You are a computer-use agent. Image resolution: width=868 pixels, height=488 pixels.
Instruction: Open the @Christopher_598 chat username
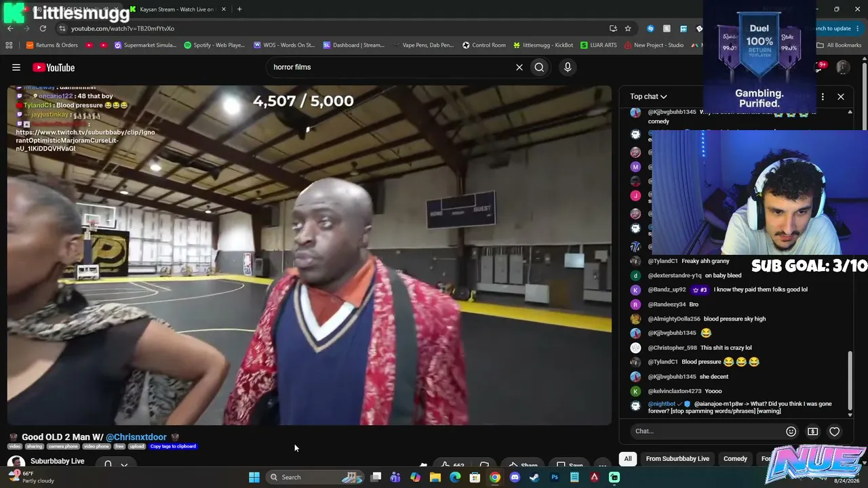[673, 348]
